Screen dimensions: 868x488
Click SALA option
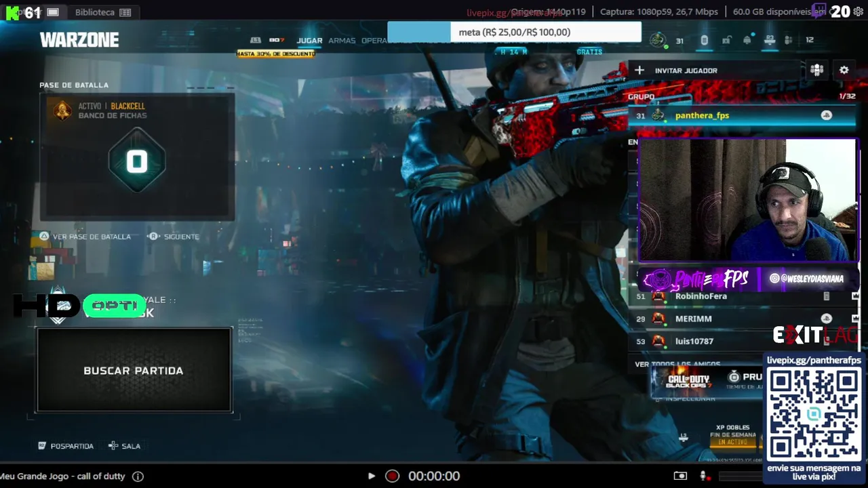tap(124, 446)
